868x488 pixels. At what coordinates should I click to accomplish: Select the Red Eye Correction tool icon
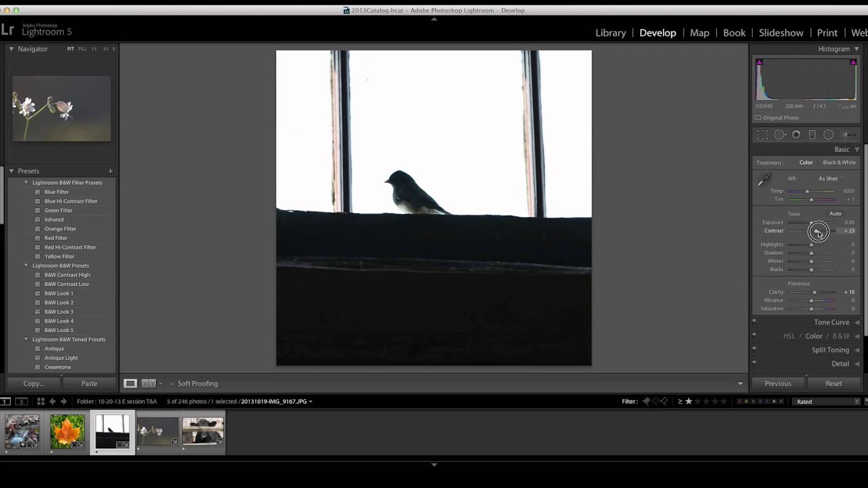click(x=796, y=135)
